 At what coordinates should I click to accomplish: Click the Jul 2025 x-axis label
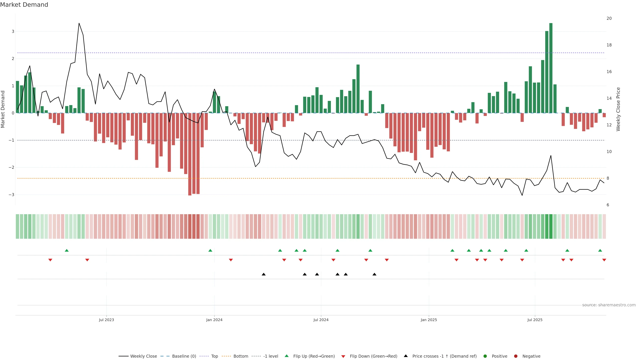pyautogui.click(x=535, y=320)
